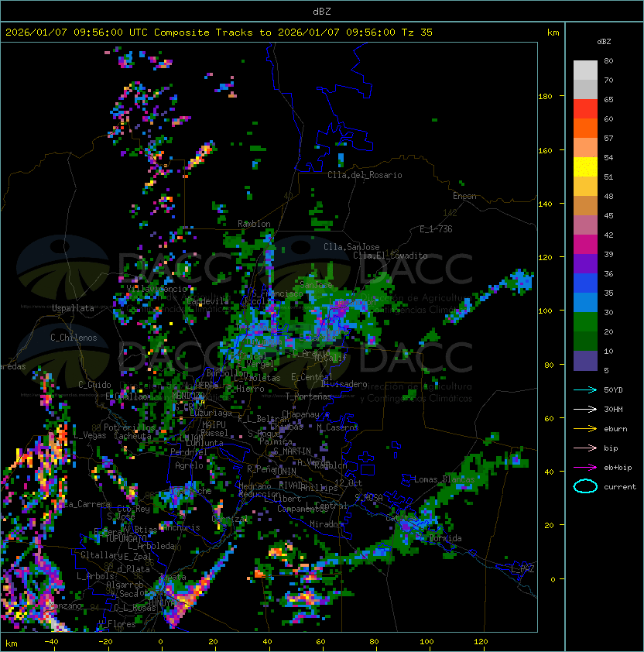Click the 45 dBZ value on scale

608,215
